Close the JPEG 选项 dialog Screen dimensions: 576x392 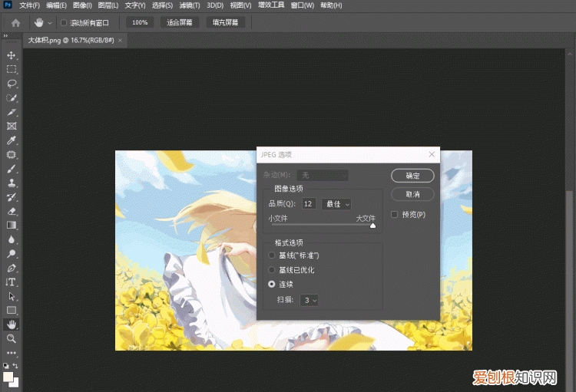click(432, 154)
